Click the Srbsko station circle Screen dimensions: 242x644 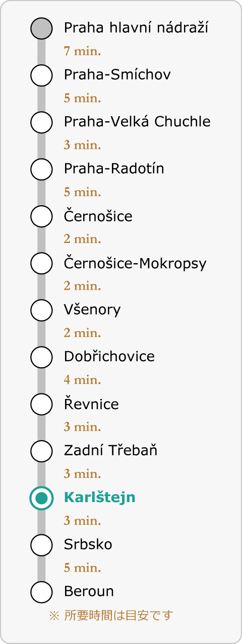pos(41,545)
